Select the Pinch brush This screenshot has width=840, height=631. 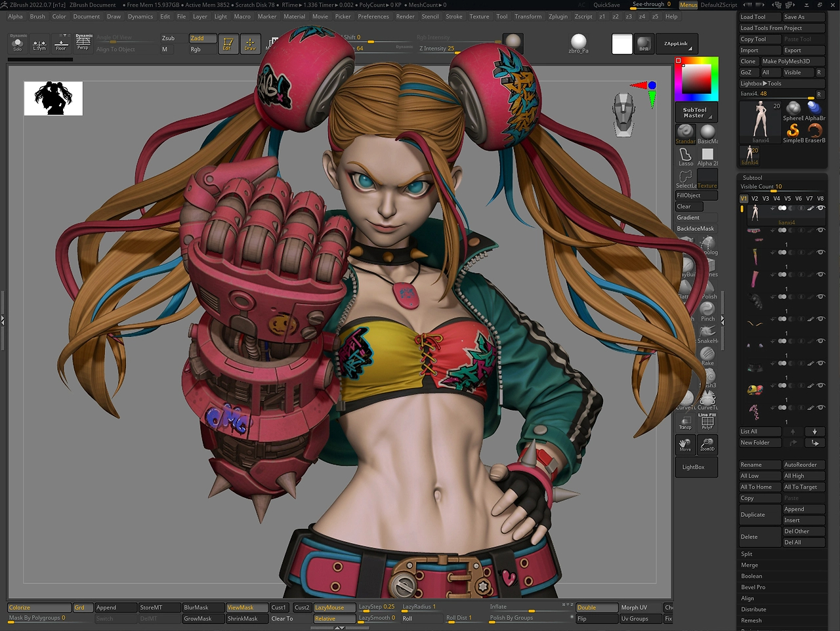[707, 312]
